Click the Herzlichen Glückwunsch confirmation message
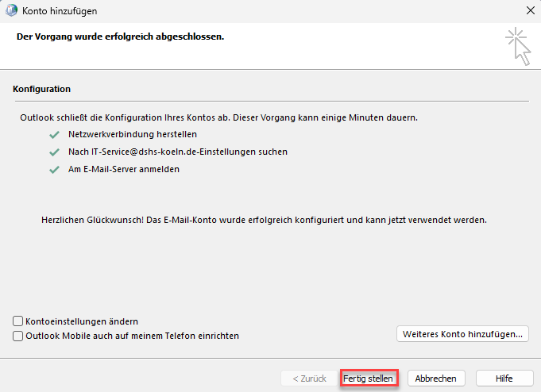541x392 pixels. (x=263, y=219)
